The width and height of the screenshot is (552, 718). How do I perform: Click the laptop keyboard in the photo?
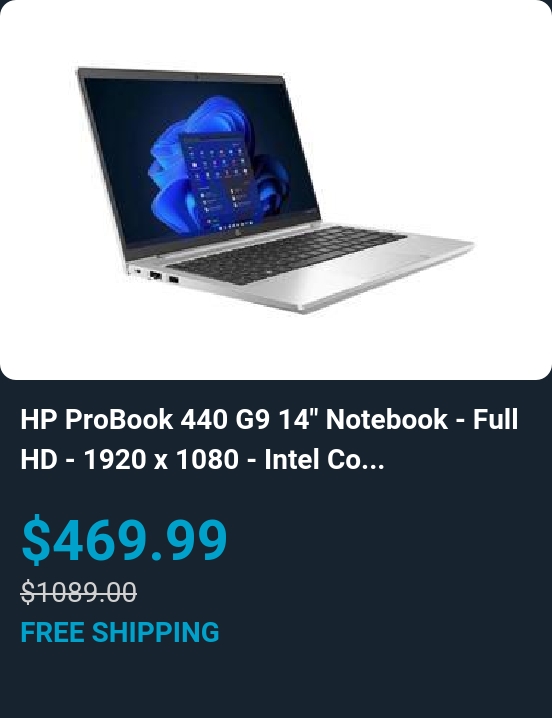(x=286, y=253)
